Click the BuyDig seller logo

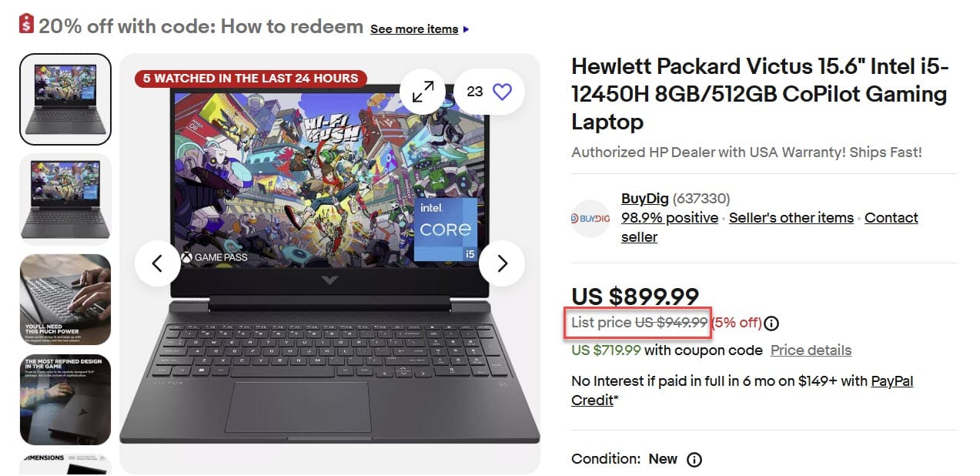pyautogui.click(x=590, y=219)
